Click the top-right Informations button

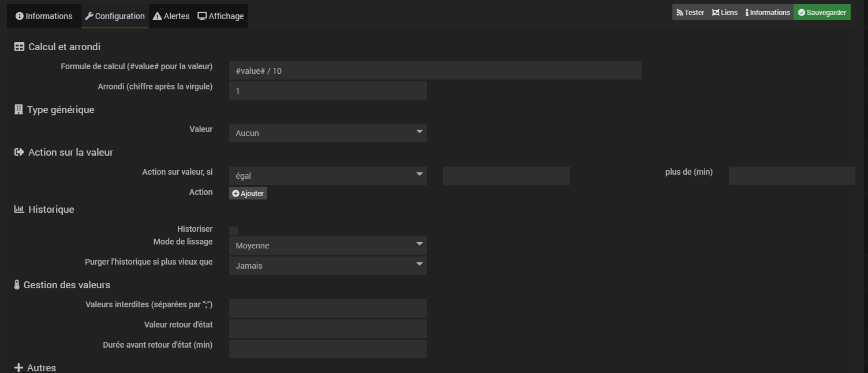tap(768, 13)
